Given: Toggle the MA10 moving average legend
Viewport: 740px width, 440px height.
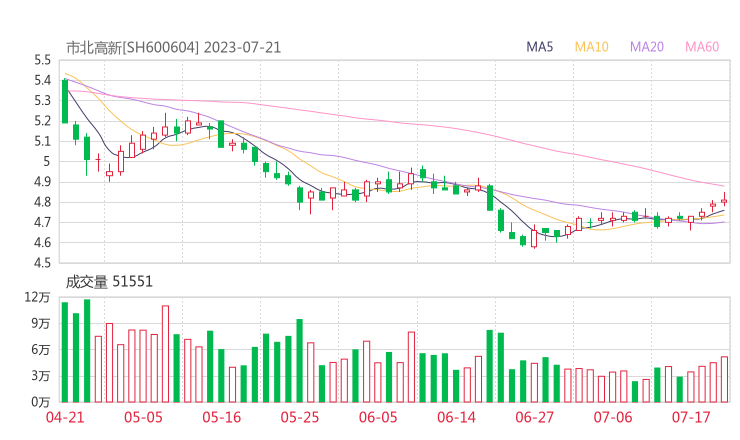Looking at the screenshot, I should [592, 47].
